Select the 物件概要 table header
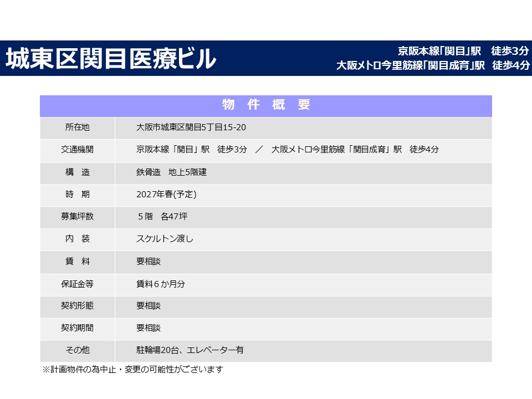532x399 pixels. tap(266, 105)
